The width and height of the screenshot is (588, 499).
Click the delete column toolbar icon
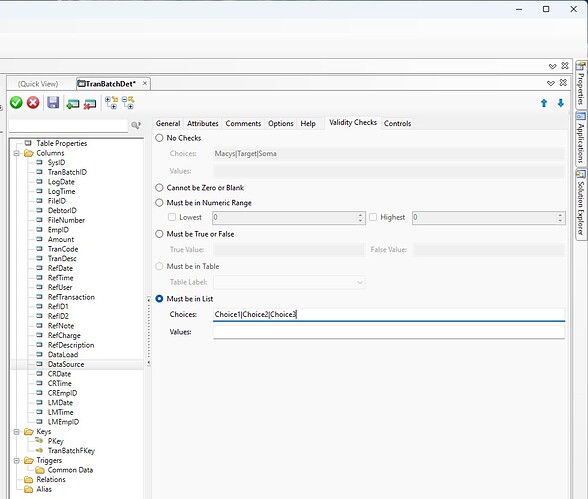click(90, 103)
